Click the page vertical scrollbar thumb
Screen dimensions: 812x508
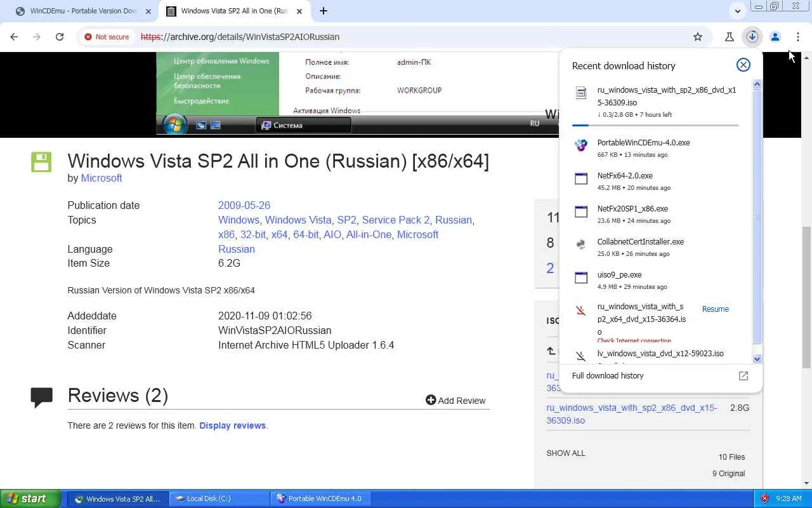(x=806, y=297)
